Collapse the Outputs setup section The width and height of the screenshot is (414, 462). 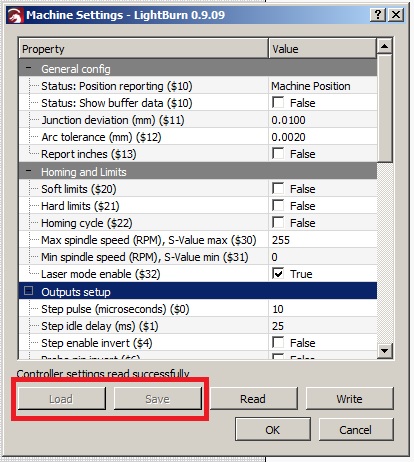point(29,291)
